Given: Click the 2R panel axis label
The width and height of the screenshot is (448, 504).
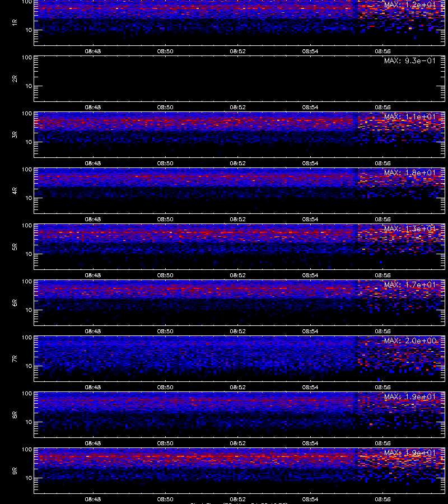Looking at the screenshot, I should 15,79.
